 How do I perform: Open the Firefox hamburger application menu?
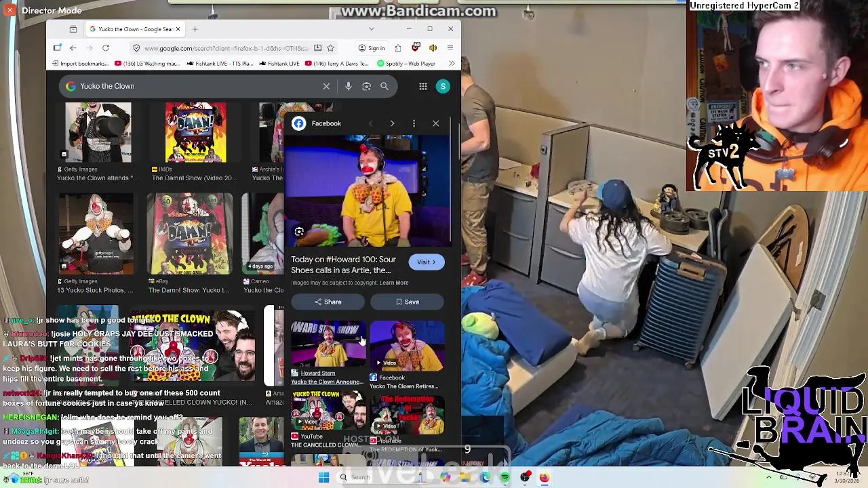(x=450, y=48)
